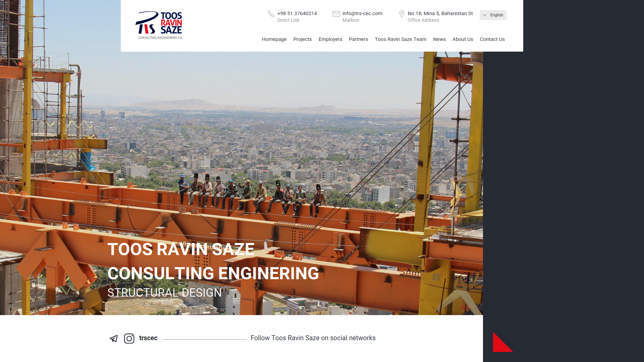Open the Partners menu item
The height and width of the screenshot is (362, 644).
(x=358, y=39)
